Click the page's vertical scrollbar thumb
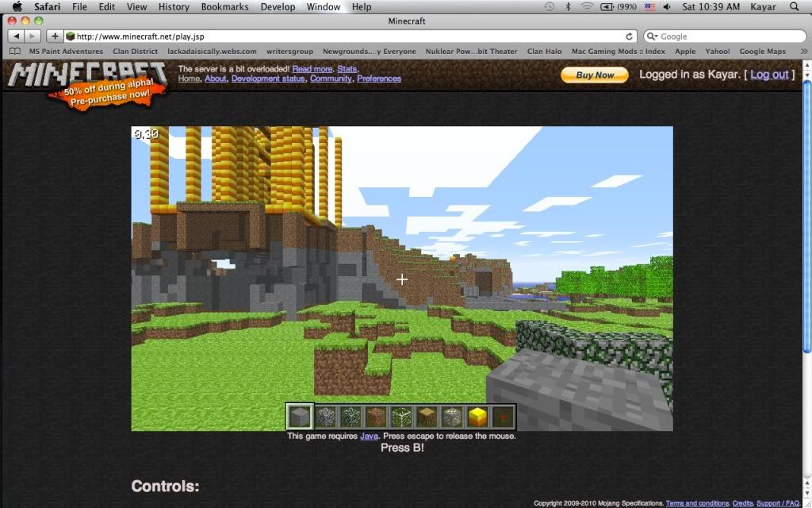This screenshot has height=508, width=812. click(806, 217)
